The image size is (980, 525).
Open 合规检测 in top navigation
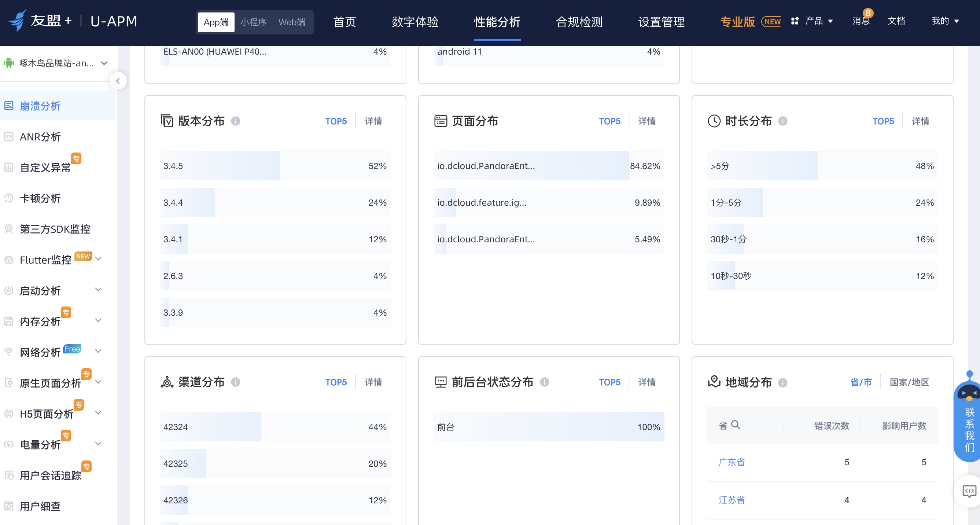tap(579, 22)
